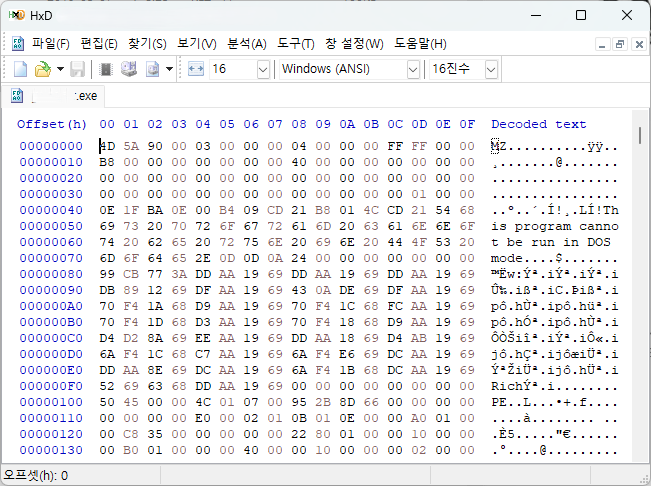Select the .exe file tab
Screen dimensions: 651x486
[62, 97]
